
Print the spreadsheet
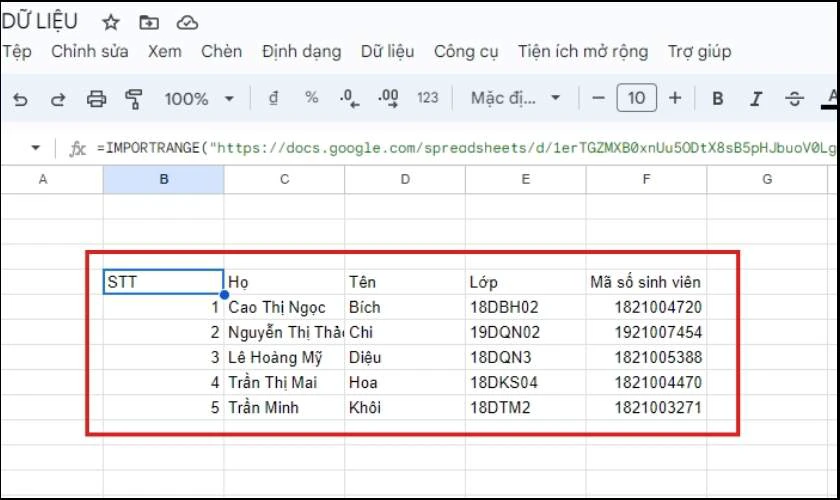[x=96, y=99]
